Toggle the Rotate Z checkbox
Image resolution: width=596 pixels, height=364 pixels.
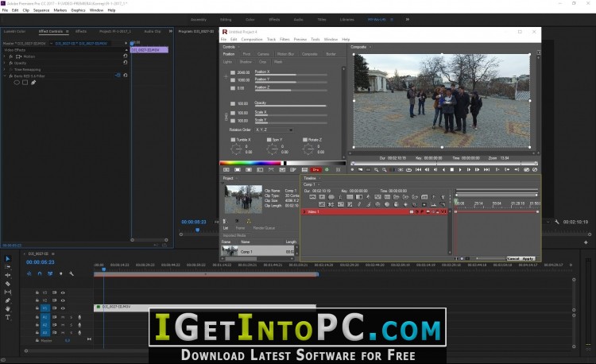[305, 140]
